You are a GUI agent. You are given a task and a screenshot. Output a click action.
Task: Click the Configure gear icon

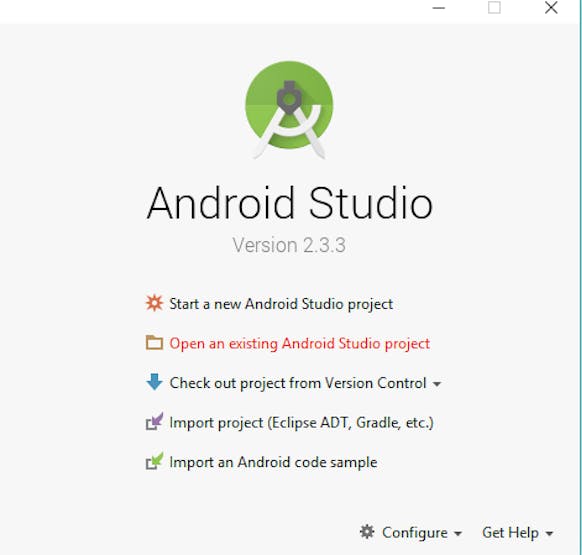coord(367,532)
